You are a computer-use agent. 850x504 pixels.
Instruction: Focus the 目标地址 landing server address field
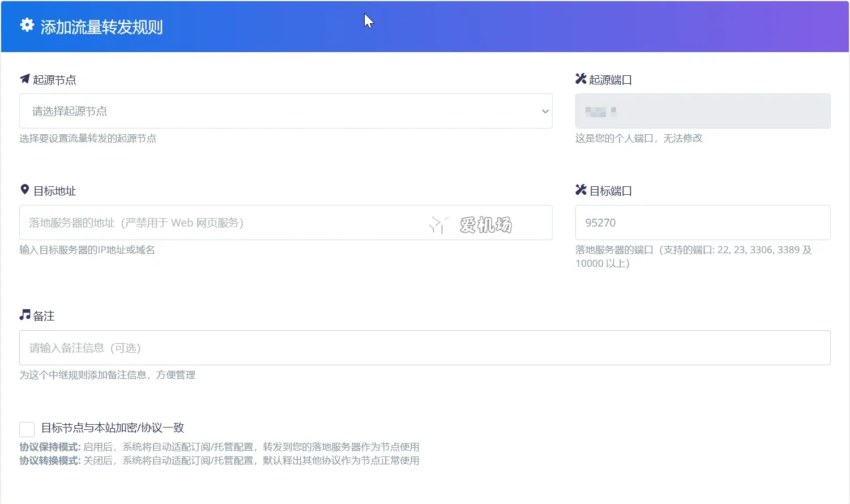tap(221, 223)
